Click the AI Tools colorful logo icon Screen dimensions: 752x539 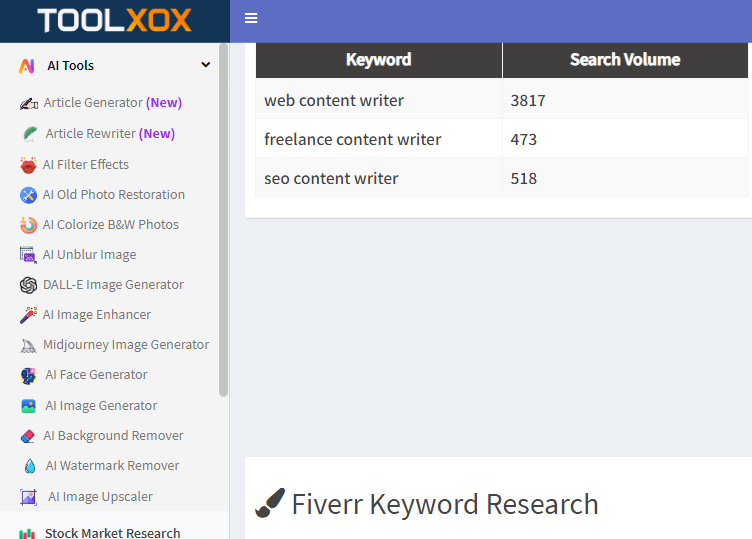tap(27, 66)
